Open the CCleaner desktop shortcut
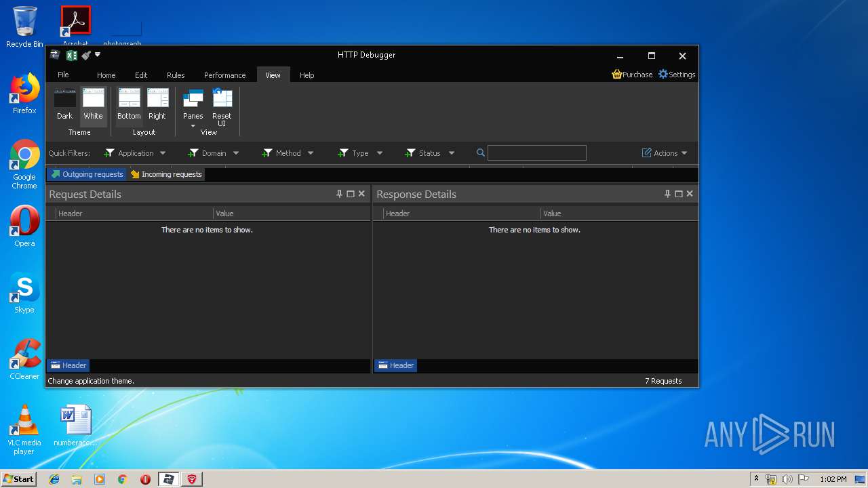 (x=24, y=359)
